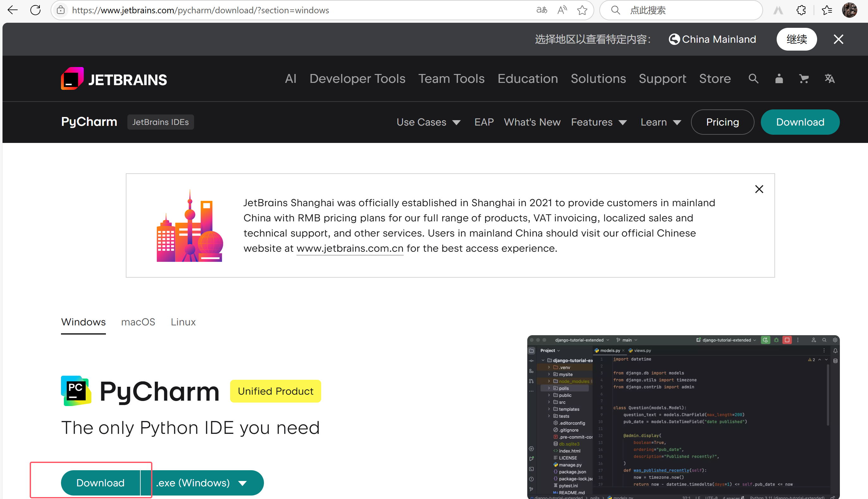The width and height of the screenshot is (868, 499).
Task: Expand the Features dropdown menu
Action: (598, 122)
